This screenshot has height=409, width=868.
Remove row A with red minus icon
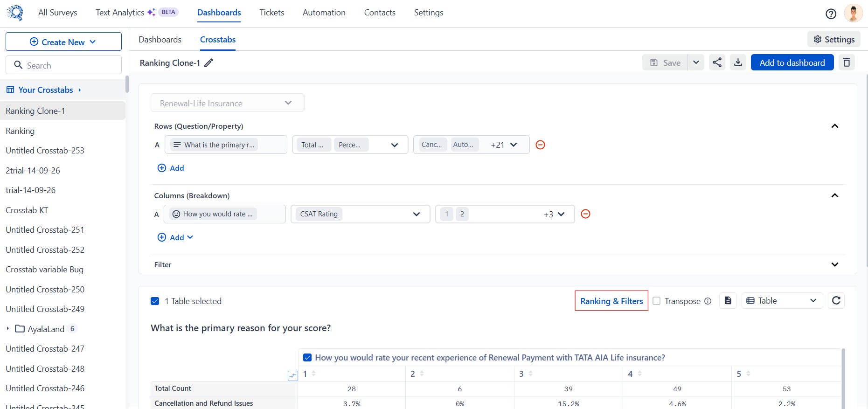coord(540,145)
